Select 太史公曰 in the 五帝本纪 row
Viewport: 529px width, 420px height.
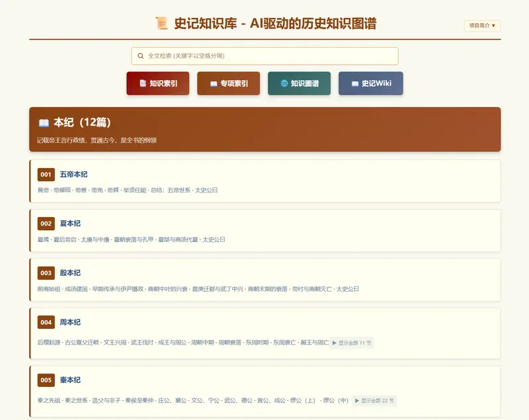coord(206,190)
